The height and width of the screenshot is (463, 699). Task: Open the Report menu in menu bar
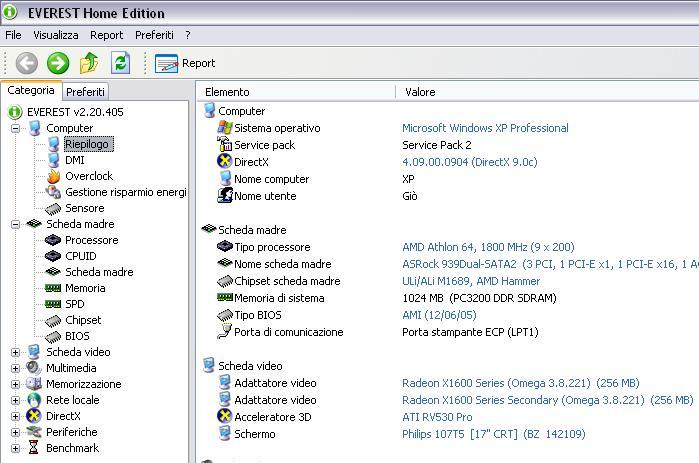click(107, 35)
